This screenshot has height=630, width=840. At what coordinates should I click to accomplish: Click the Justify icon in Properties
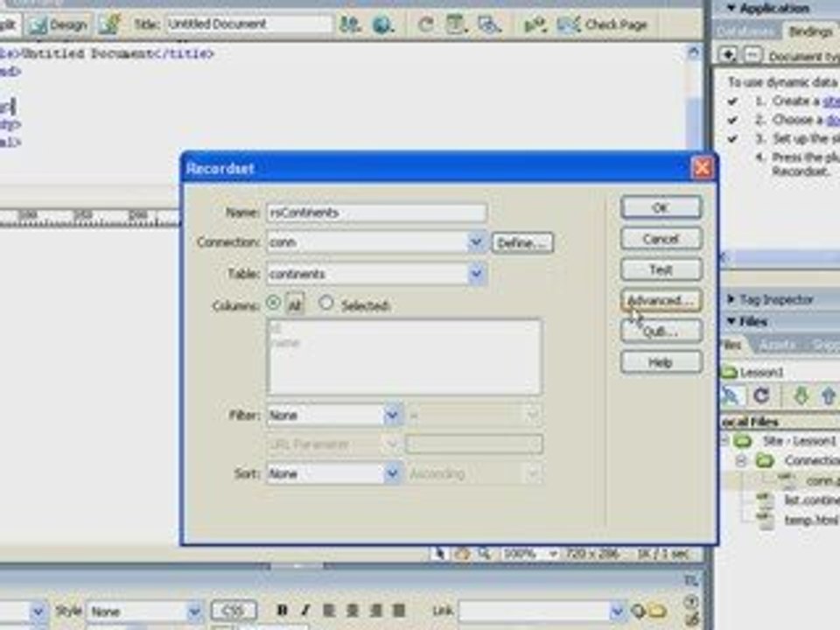(399, 610)
